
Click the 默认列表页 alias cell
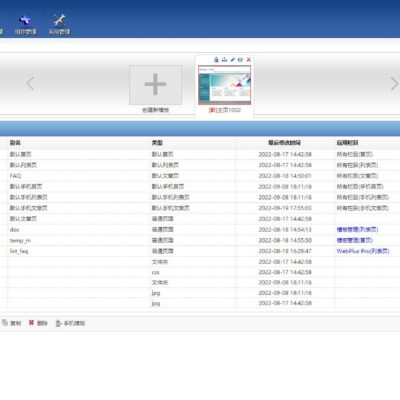[23, 165]
